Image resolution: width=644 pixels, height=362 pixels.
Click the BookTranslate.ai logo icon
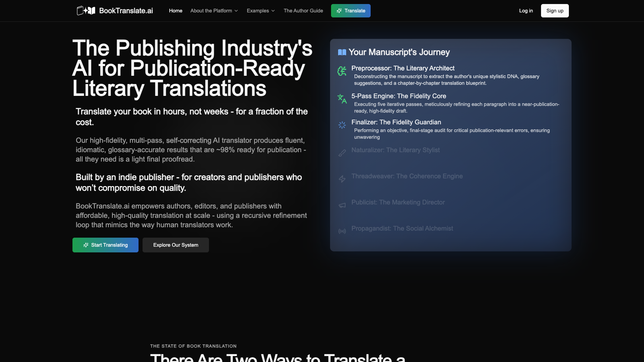point(86,11)
